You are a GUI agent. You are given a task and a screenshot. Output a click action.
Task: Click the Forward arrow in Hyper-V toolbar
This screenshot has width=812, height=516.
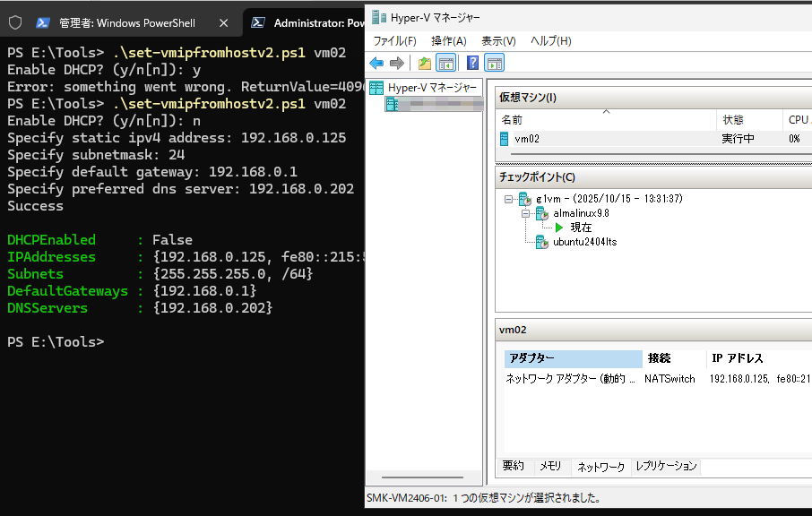pos(397,63)
